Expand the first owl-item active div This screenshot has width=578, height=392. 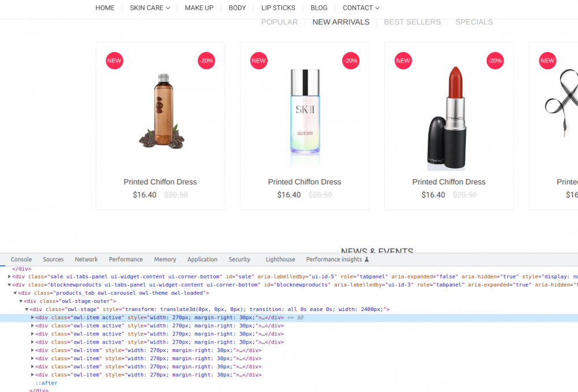(x=32, y=317)
